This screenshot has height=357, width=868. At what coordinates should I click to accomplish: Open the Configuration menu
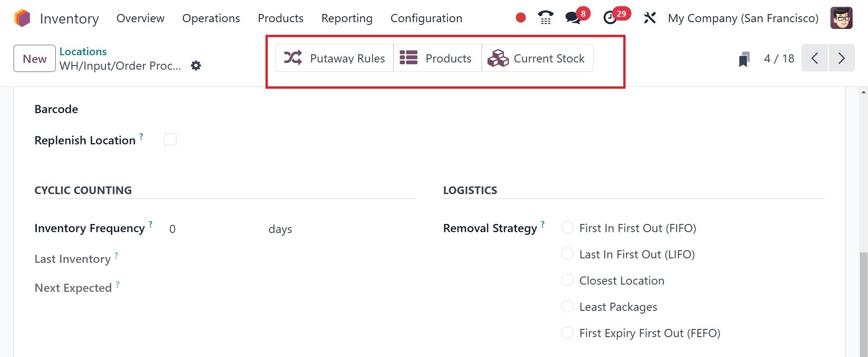coord(426,18)
